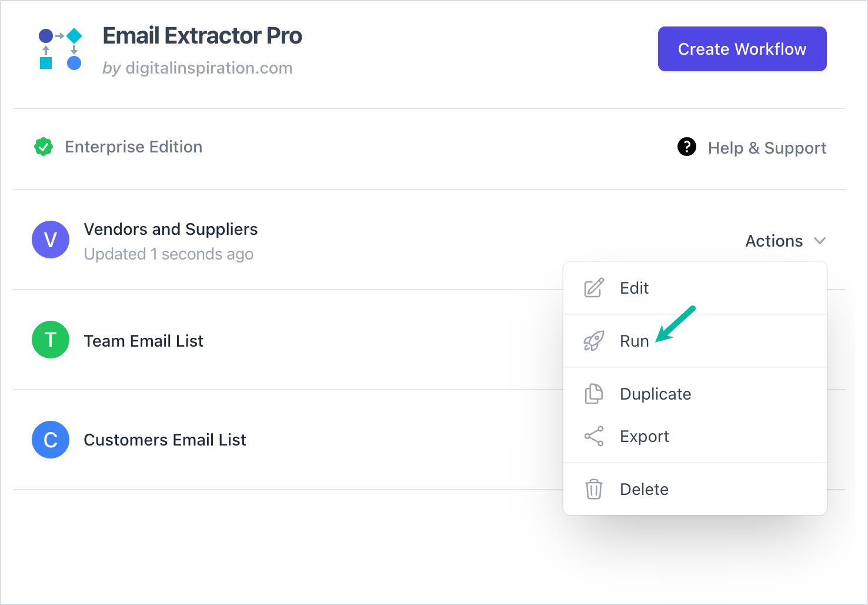The height and width of the screenshot is (605, 868).
Task: Open the Customers Email List workflow
Action: coord(165,440)
